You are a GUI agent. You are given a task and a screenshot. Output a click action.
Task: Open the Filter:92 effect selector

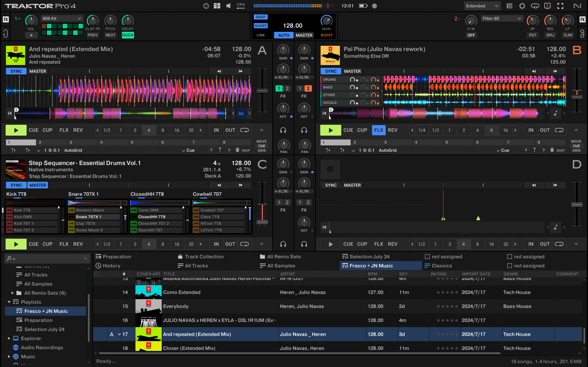coord(502,18)
